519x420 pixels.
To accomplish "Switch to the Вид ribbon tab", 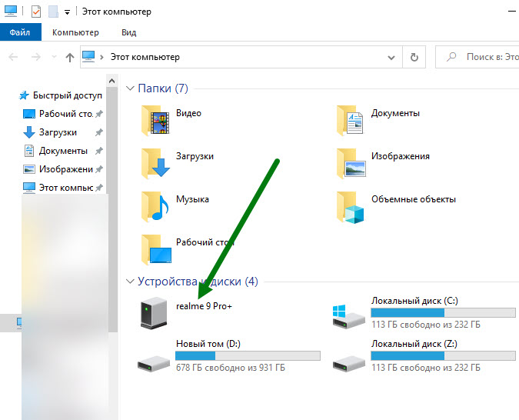I will pos(128,32).
